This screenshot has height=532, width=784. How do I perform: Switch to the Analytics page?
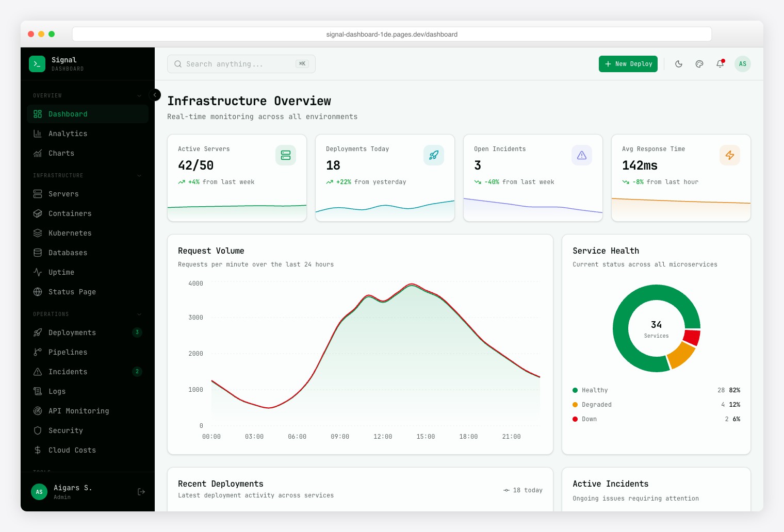(x=68, y=134)
